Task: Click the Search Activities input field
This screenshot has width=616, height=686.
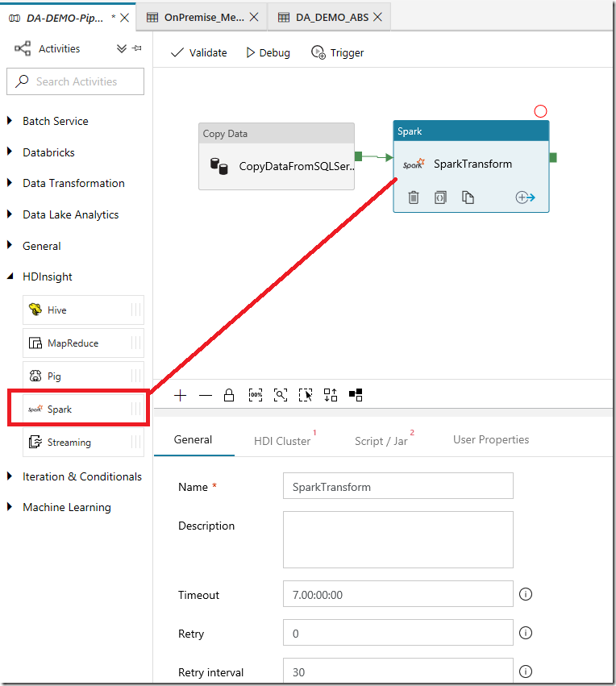Action: 76,81
